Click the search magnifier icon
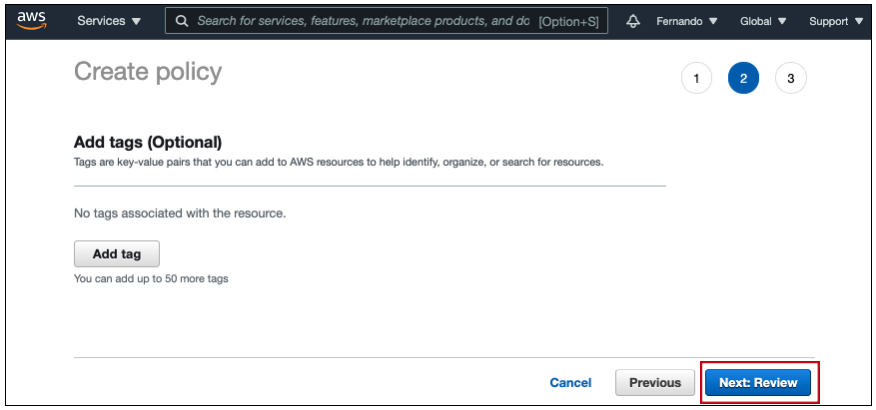The width and height of the screenshot is (876, 410). coord(182,21)
